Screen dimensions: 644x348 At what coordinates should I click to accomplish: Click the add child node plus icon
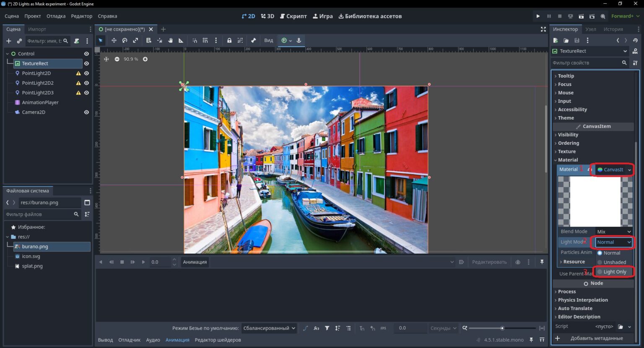click(8, 41)
